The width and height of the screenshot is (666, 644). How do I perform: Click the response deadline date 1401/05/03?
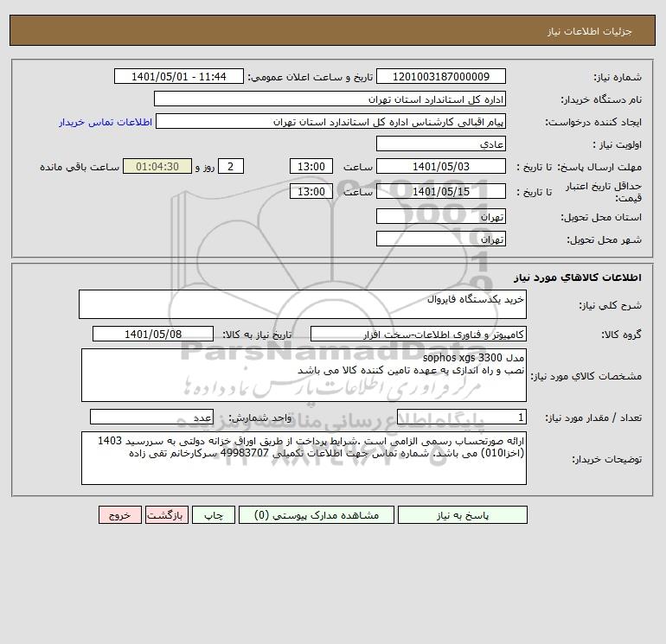[441, 167]
